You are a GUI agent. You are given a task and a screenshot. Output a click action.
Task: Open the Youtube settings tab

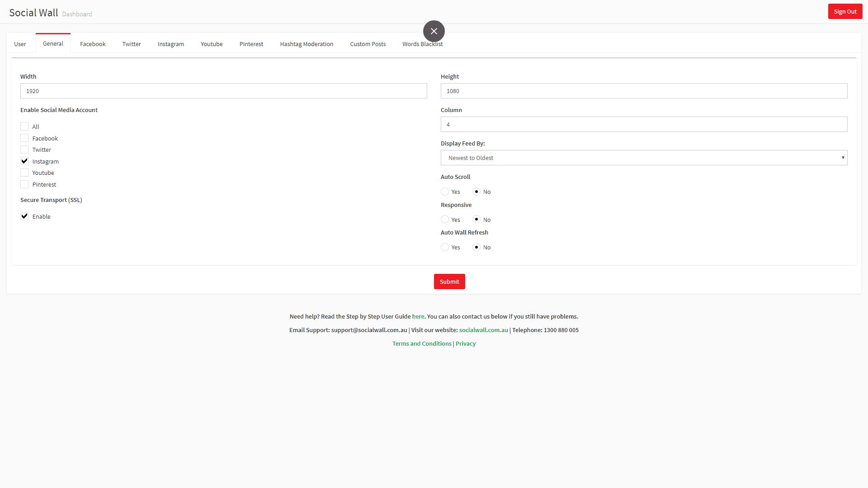pyautogui.click(x=212, y=44)
